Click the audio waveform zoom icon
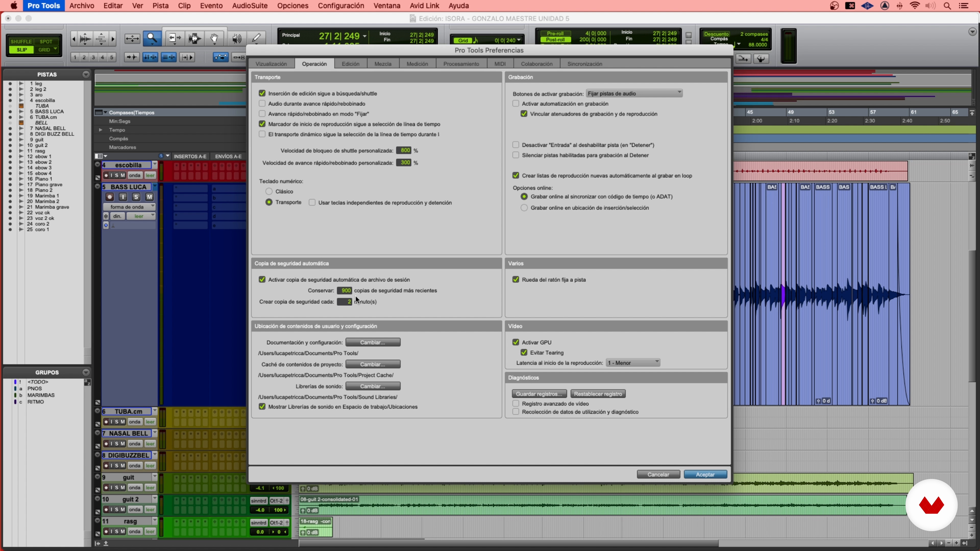Screen dimensions: 980x551 pos(85,39)
